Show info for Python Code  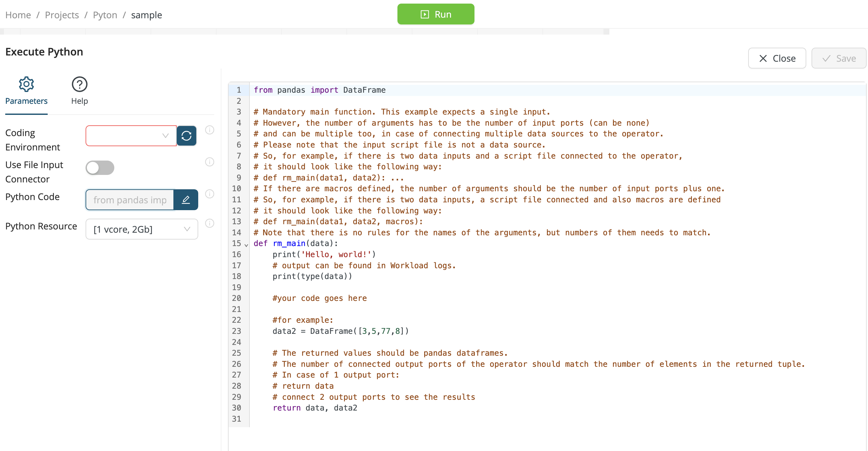coord(210,194)
